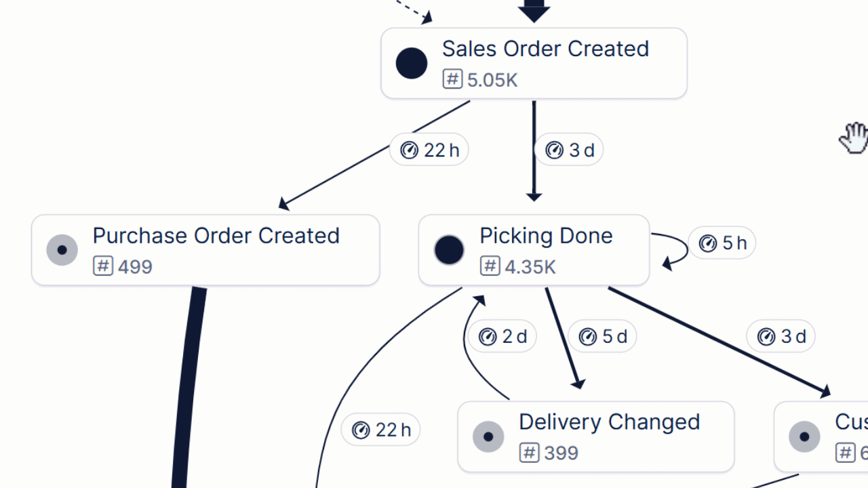Click the hash count icon under Sales Order Created
This screenshot has width=868, height=488.
click(452, 79)
